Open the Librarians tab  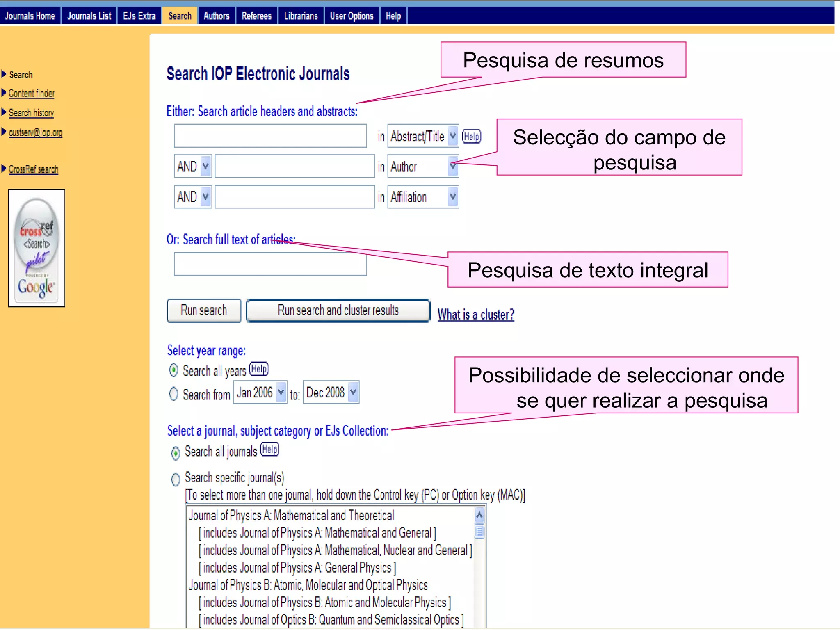point(301,16)
